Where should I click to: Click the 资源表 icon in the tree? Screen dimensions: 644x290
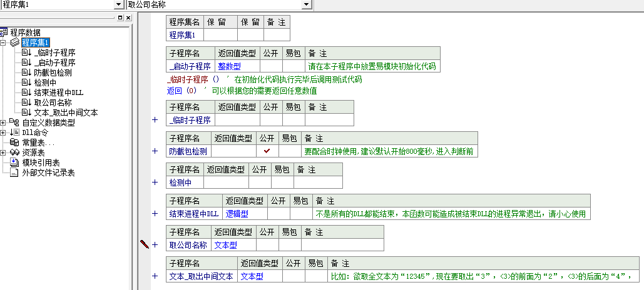click(14, 152)
